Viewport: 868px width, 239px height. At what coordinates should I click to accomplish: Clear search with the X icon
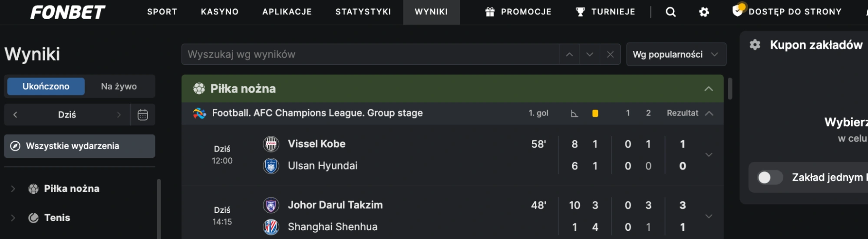[x=610, y=55]
